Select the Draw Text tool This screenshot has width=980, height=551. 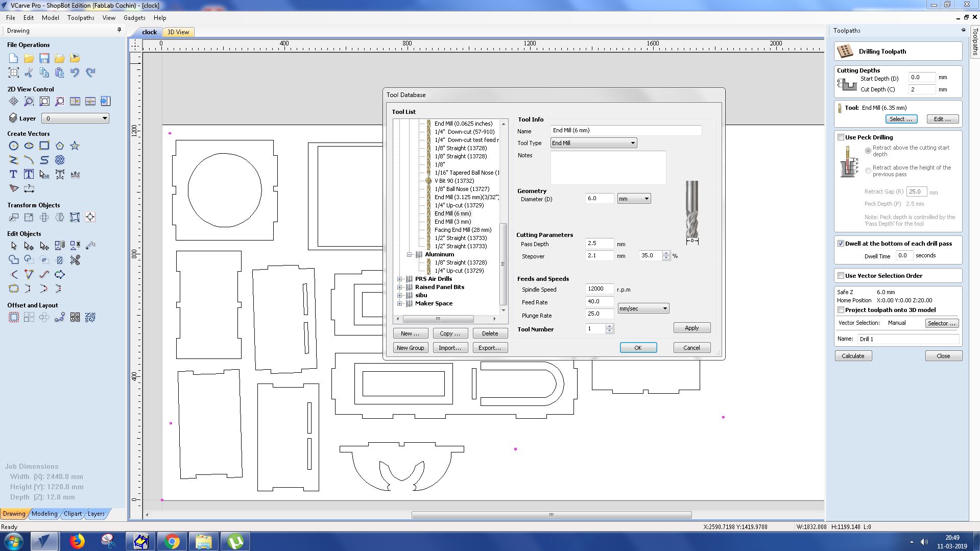[14, 175]
